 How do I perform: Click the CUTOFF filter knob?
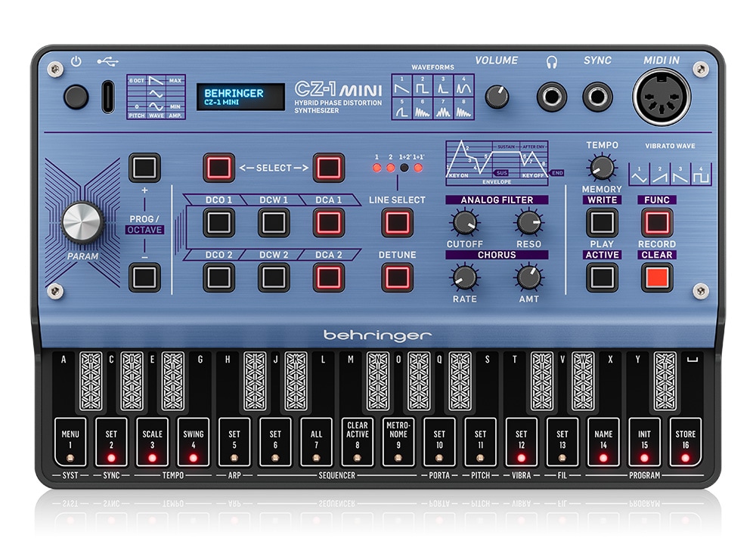[x=464, y=222]
